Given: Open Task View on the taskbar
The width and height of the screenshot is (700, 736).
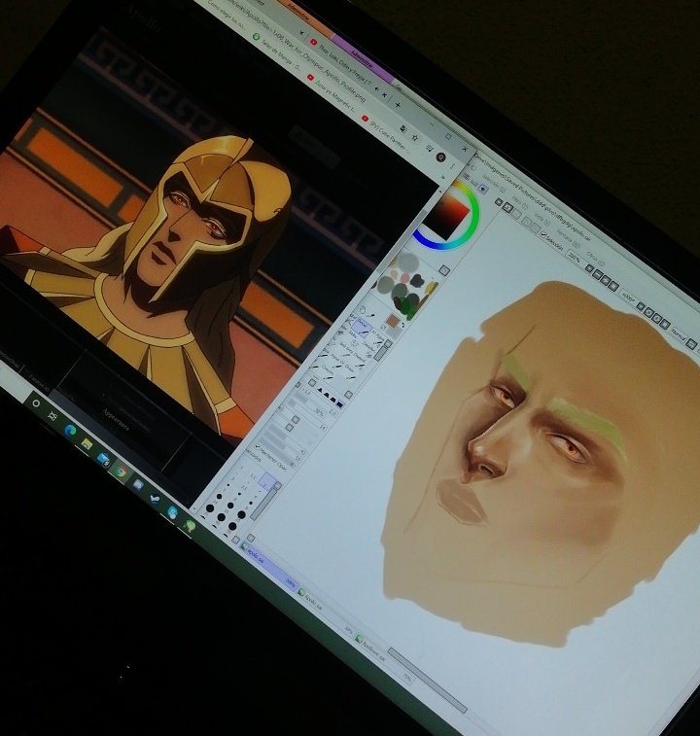Looking at the screenshot, I should tap(52, 416).
